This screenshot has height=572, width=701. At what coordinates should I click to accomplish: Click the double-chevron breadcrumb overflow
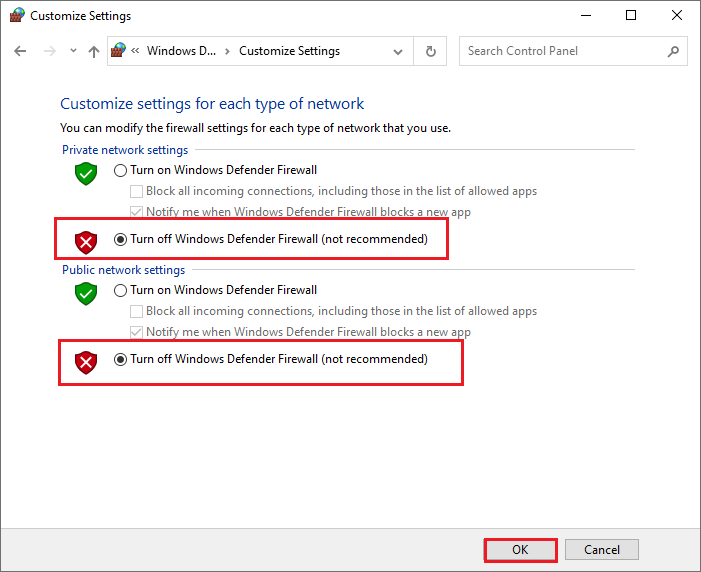(x=135, y=51)
